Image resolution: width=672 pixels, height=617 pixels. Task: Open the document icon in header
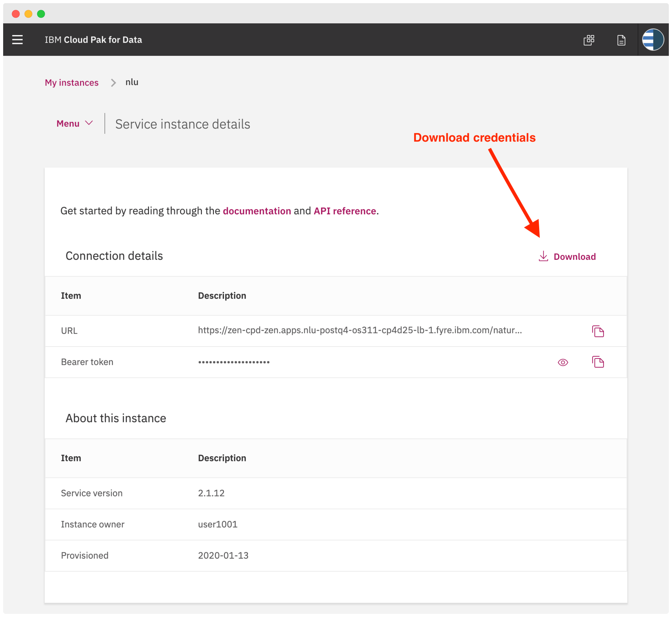point(621,40)
